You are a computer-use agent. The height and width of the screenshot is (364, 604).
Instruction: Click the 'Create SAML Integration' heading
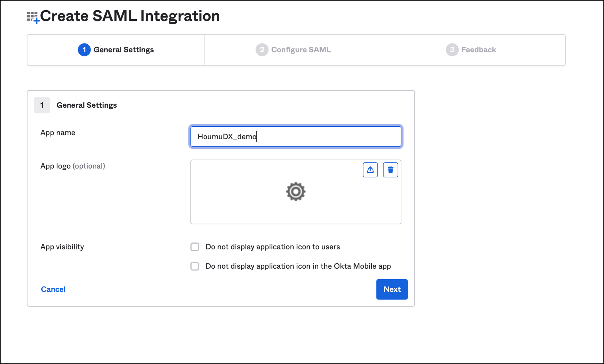(x=130, y=16)
